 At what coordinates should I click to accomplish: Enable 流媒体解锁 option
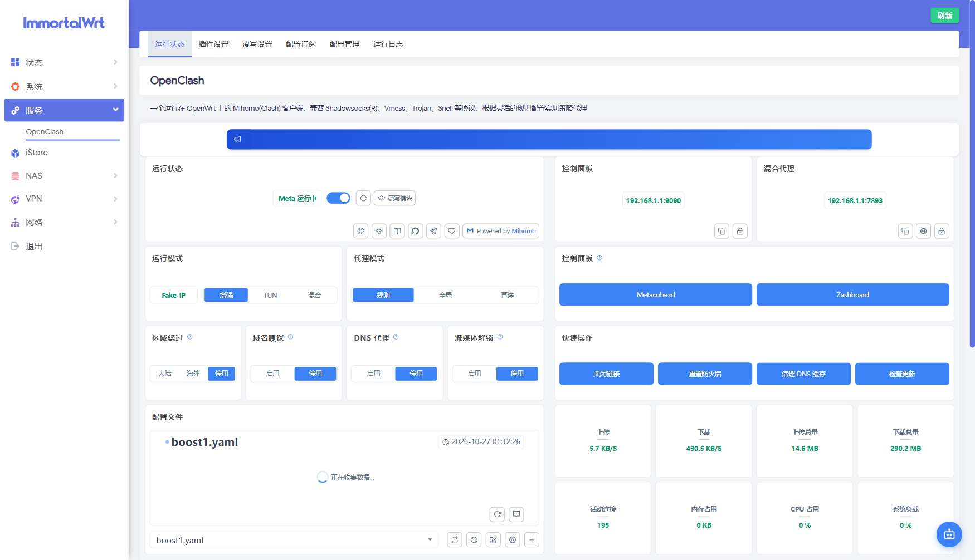point(474,374)
